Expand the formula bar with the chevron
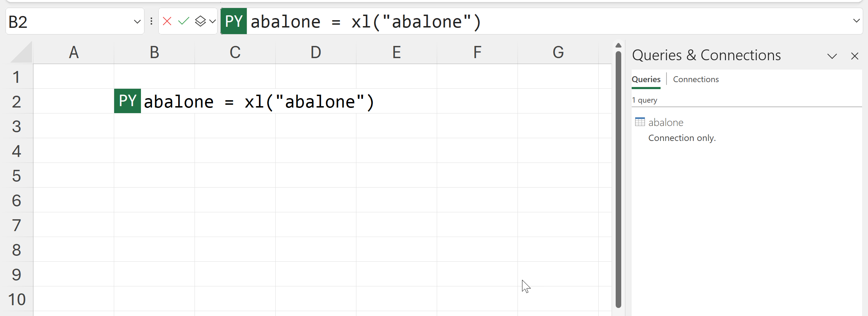This screenshot has height=316, width=868. (x=857, y=21)
